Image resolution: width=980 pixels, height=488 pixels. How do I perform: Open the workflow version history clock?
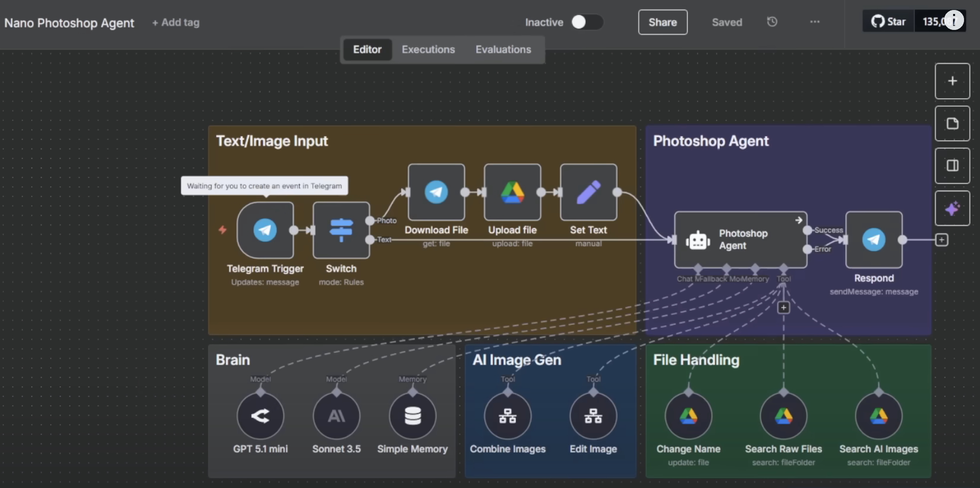tap(772, 22)
